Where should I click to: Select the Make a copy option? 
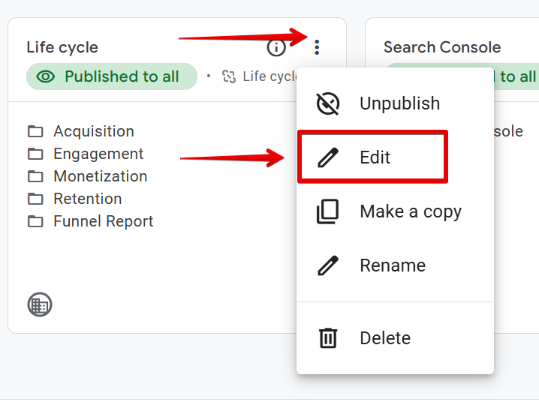pos(395,211)
